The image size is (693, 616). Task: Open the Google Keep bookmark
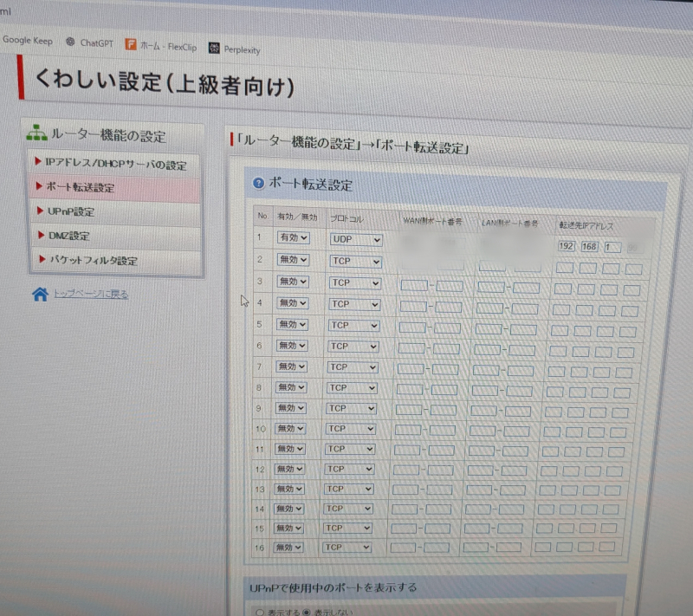[x=27, y=40]
